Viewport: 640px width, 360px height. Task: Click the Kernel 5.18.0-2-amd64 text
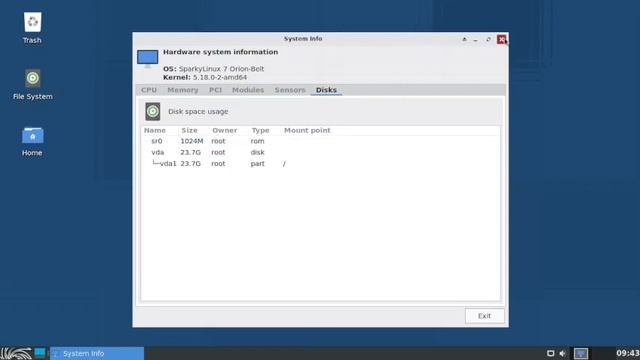(205, 77)
